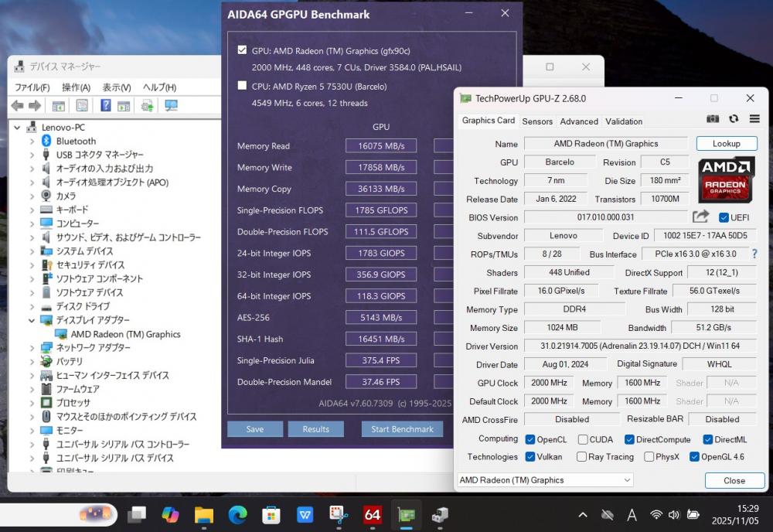This screenshot has width=773, height=532.
Task: Enable the CPU AMD Ryzen 5 checkbox
Action: click(x=243, y=86)
